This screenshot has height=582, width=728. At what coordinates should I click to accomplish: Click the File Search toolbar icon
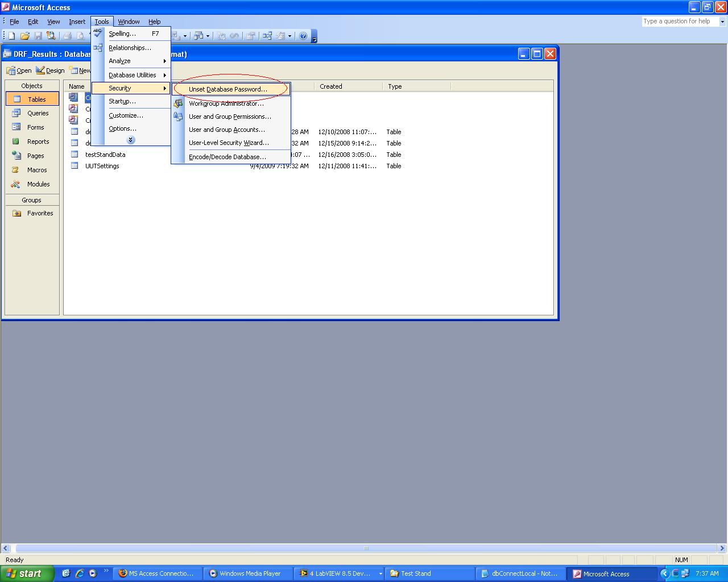pos(51,36)
